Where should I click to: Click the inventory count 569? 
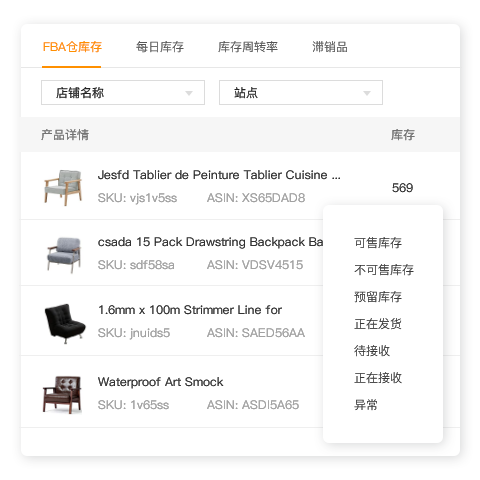[402, 188]
